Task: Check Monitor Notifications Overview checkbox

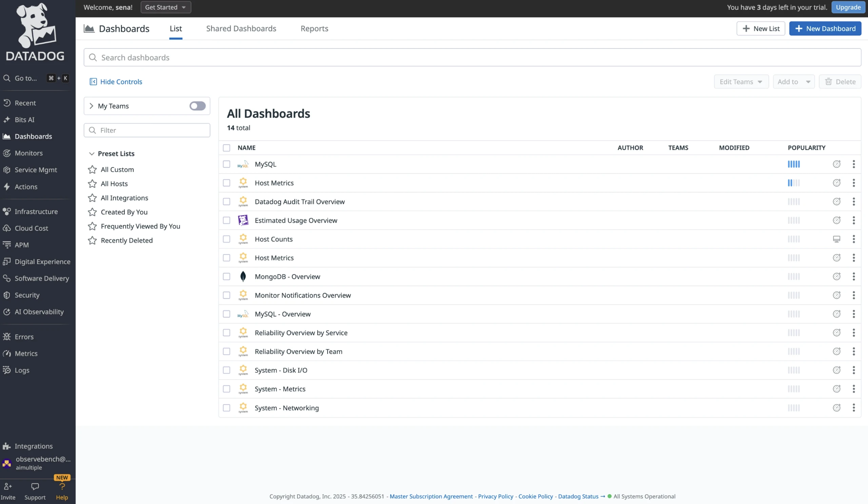Action: (226, 295)
